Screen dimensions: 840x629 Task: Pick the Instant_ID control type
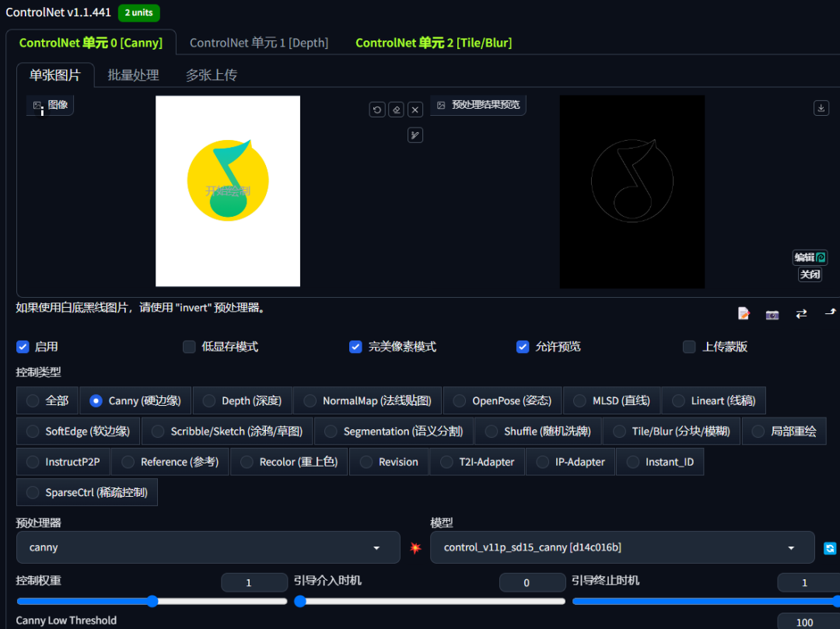click(x=660, y=461)
